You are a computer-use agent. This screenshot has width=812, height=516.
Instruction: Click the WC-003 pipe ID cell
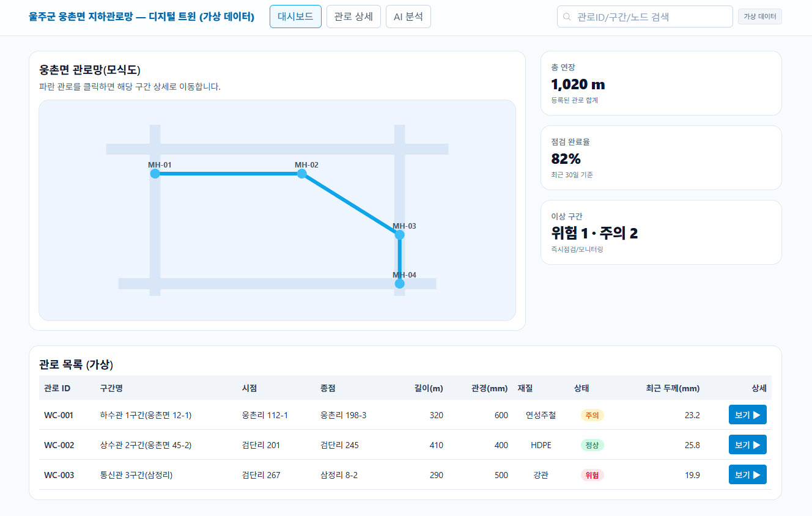[59, 475]
